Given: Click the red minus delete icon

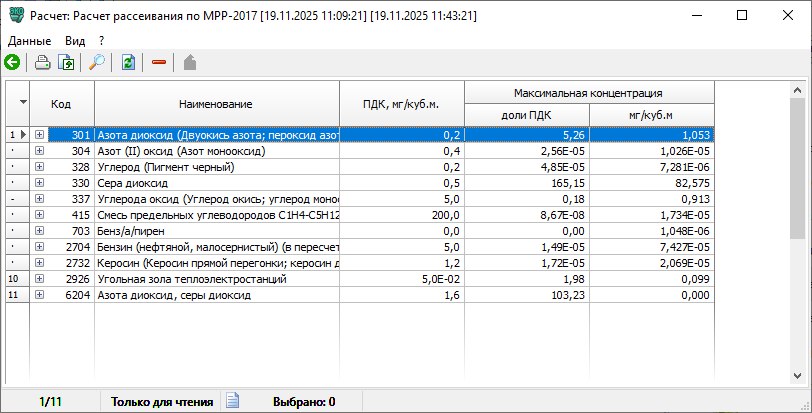Looking at the screenshot, I should (158, 62).
